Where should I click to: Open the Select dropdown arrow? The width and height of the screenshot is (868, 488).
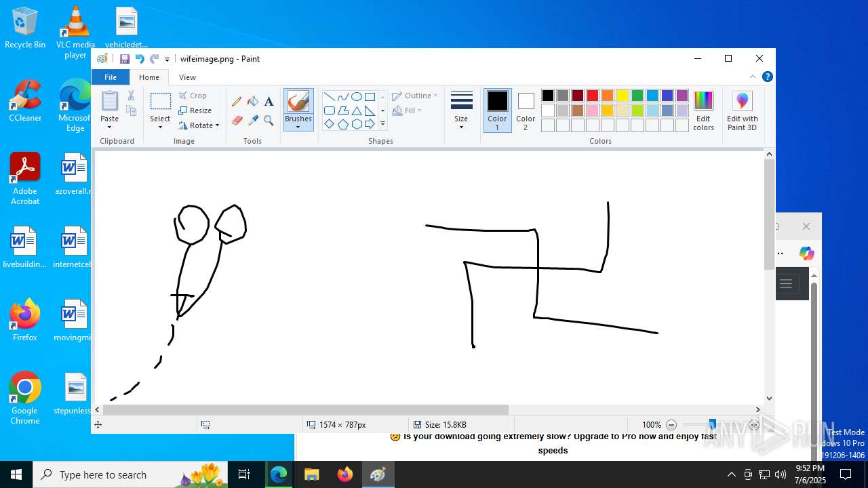[160, 127]
